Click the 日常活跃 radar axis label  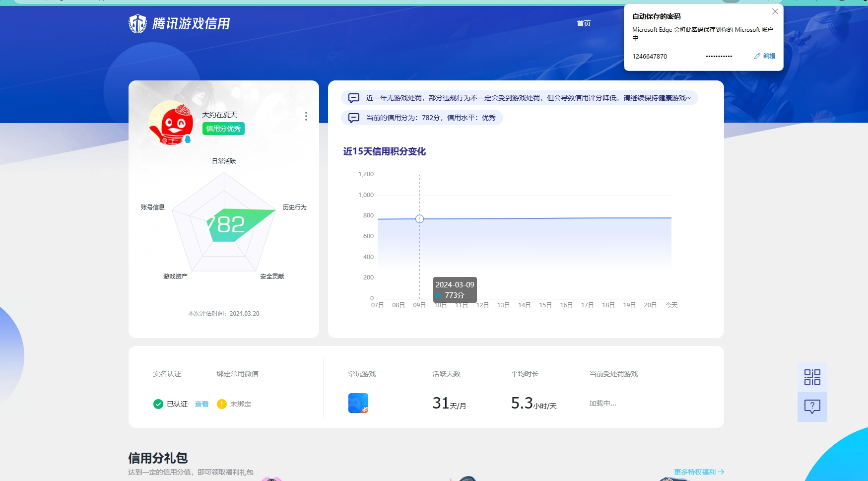(x=224, y=161)
